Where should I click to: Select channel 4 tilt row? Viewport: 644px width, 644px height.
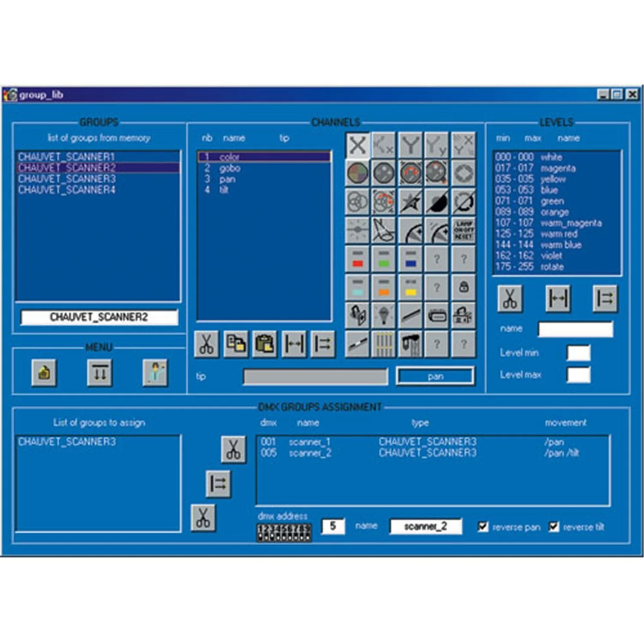point(264,190)
